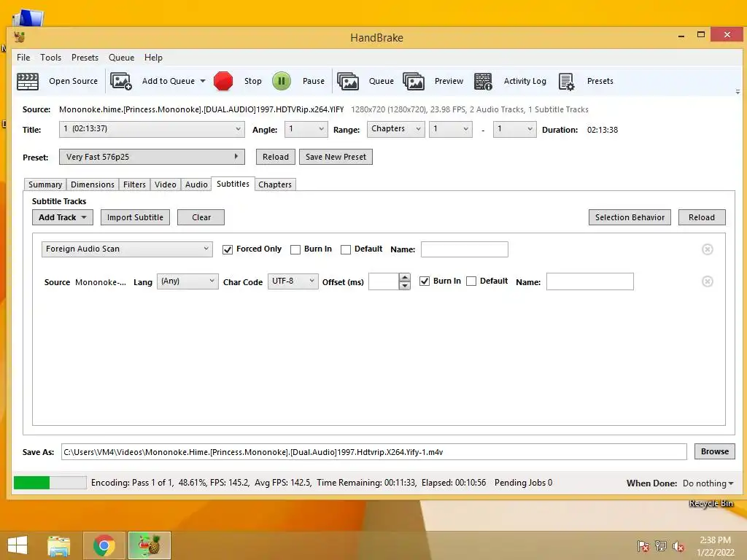Click the HandBrake pineapple logo in title bar

(x=19, y=37)
